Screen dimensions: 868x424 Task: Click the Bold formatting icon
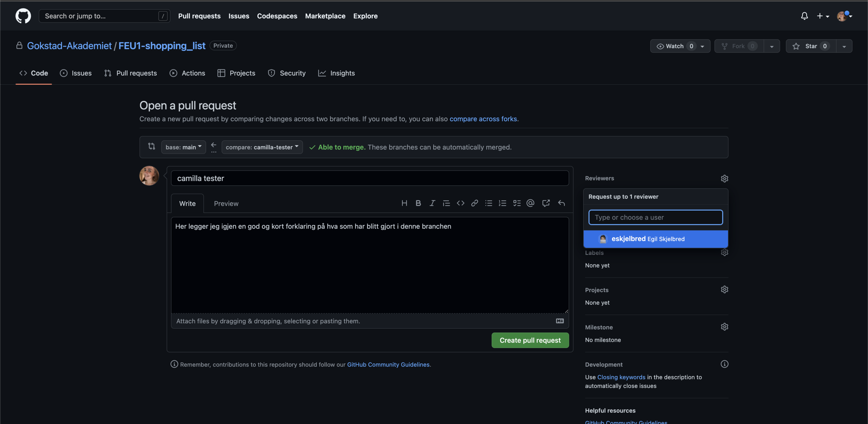tap(418, 203)
